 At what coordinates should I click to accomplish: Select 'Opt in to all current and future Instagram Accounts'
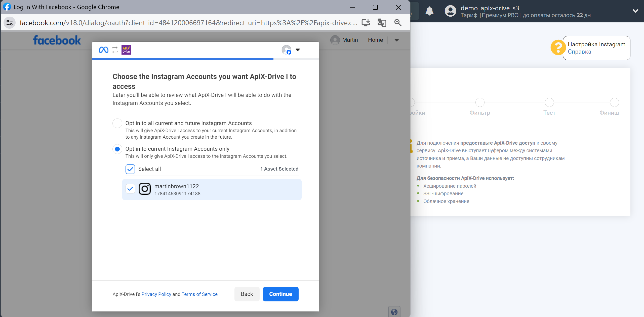pyautogui.click(x=117, y=123)
